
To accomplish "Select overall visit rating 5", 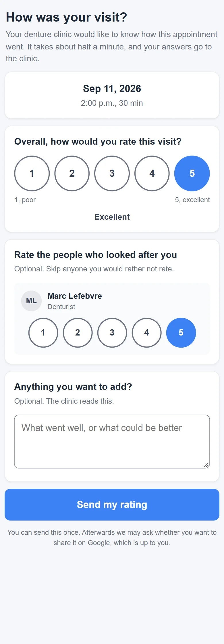I will click(192, 173).
